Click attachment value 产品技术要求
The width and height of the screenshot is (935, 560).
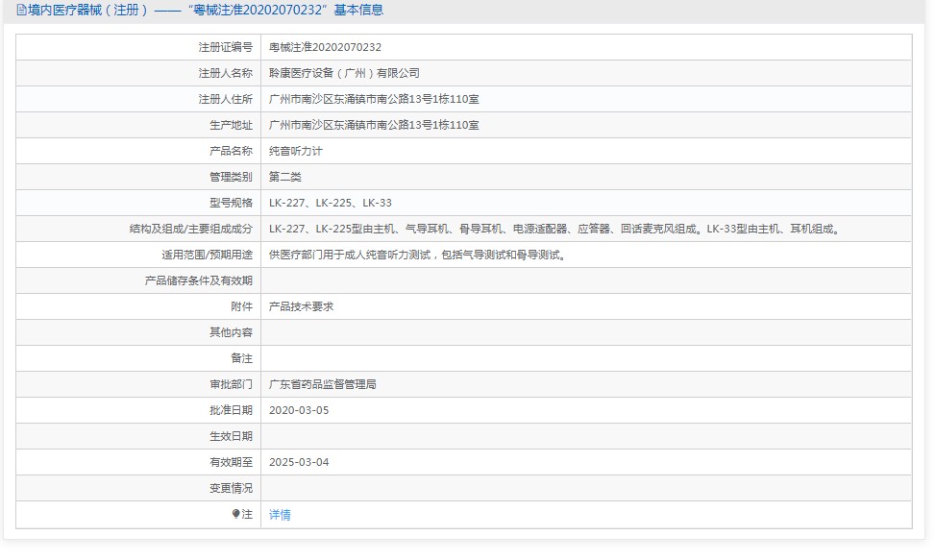(x=301, y=306)
